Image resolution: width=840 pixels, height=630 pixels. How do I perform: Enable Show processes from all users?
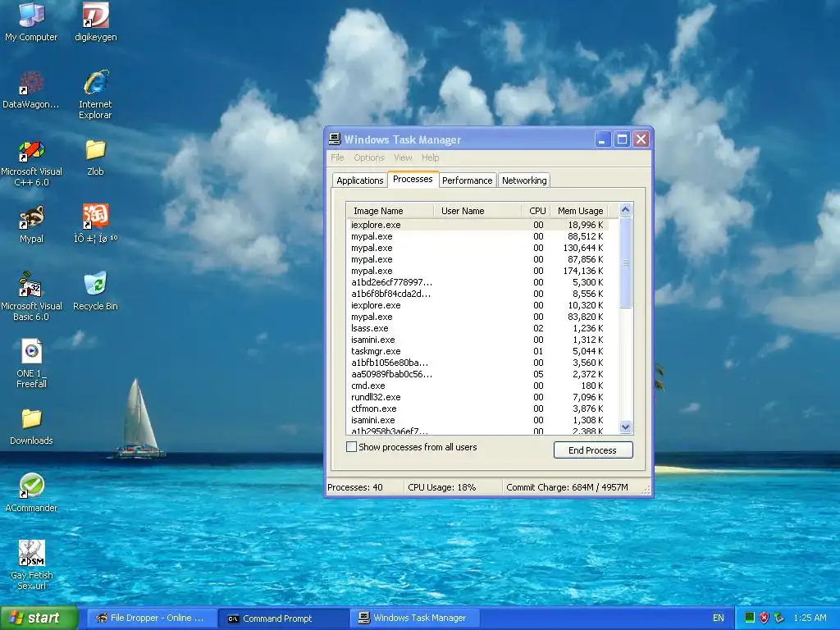[351, 447]
